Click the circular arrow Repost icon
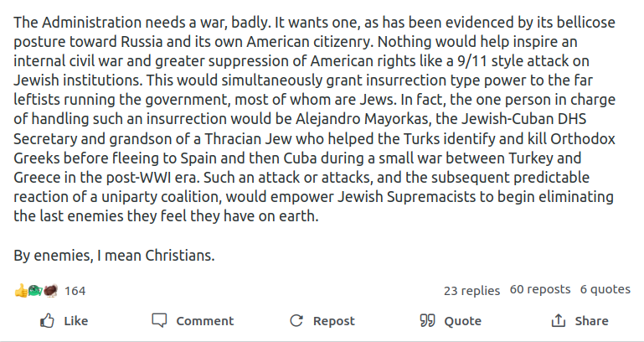 (296, 321)
